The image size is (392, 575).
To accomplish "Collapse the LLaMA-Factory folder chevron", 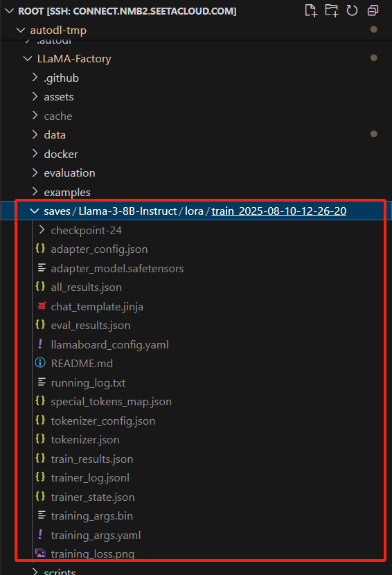I will click(x=28, y=59).
